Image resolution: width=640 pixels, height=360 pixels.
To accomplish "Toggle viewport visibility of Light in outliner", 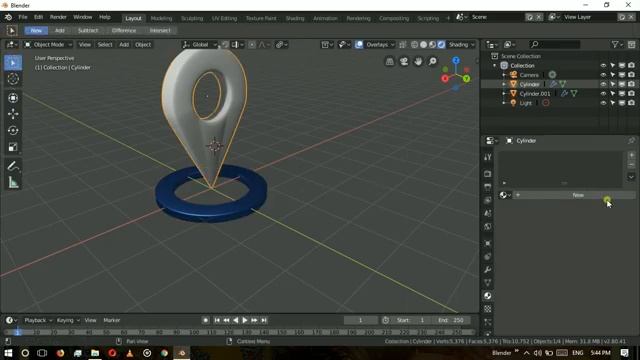I will pos(603,103).
